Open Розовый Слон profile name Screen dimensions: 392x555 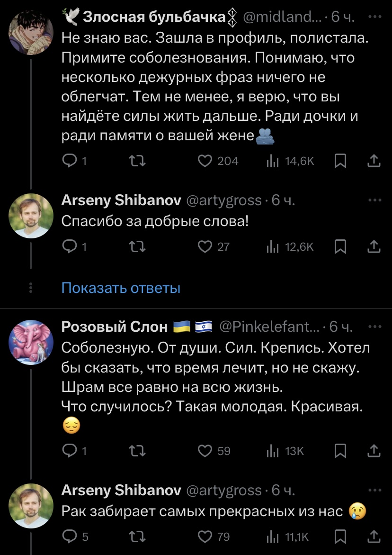[115, 327]
